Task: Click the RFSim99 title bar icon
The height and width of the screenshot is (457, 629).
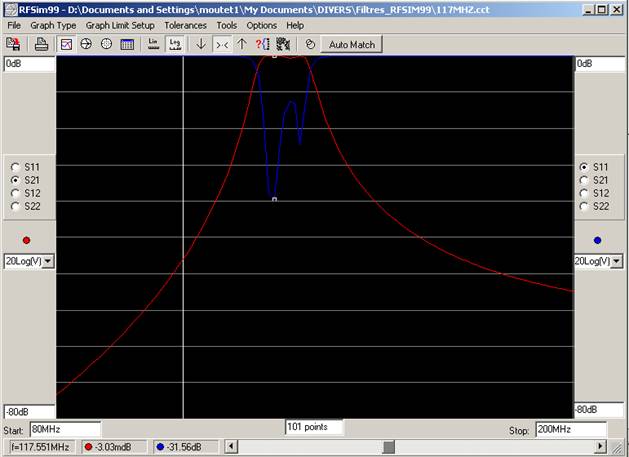Action: coord(12,10)
